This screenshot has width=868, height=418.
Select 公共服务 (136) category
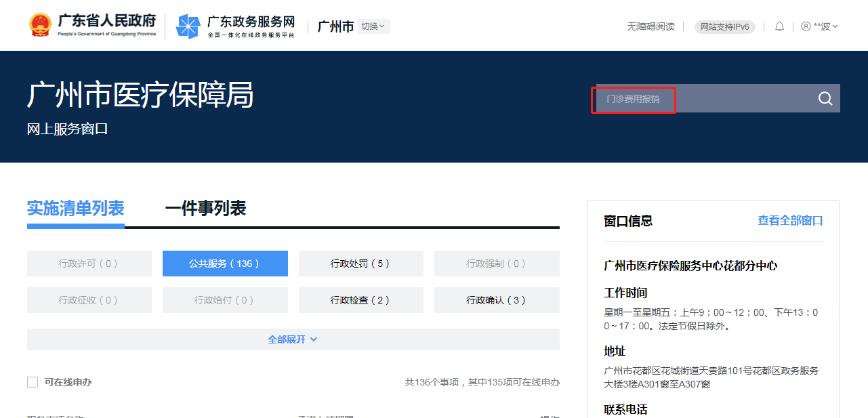coord(225,264)
